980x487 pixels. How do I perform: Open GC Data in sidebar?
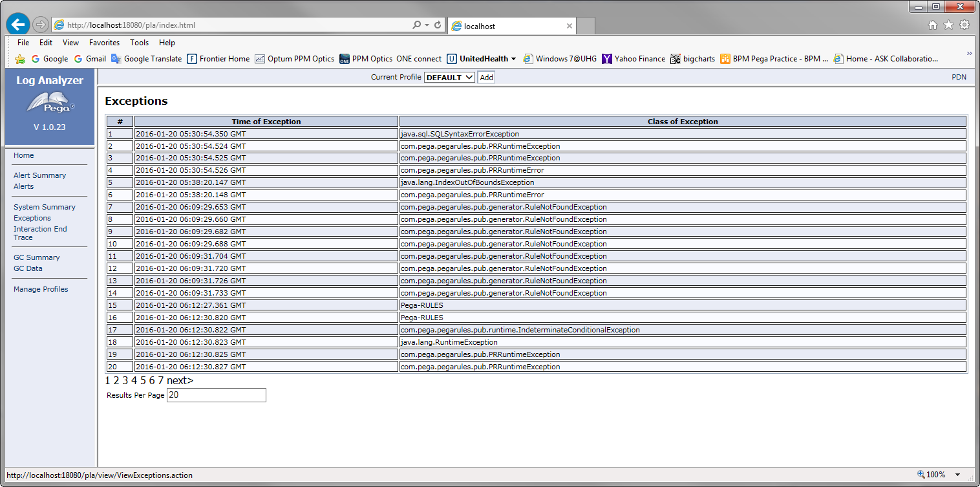tap(28, 268)
